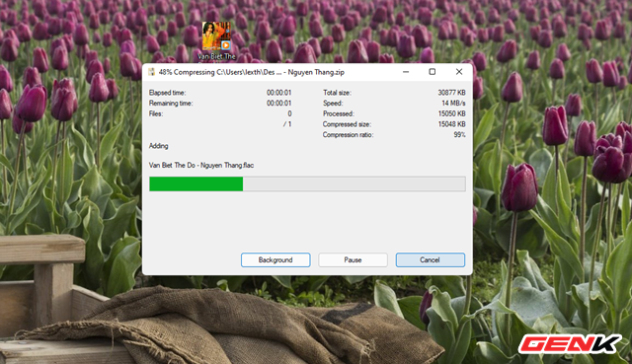Image resolution: width=632 pixels, height=364 pixels.
Task: Cancel the compression process
Action: pos(431,259)
